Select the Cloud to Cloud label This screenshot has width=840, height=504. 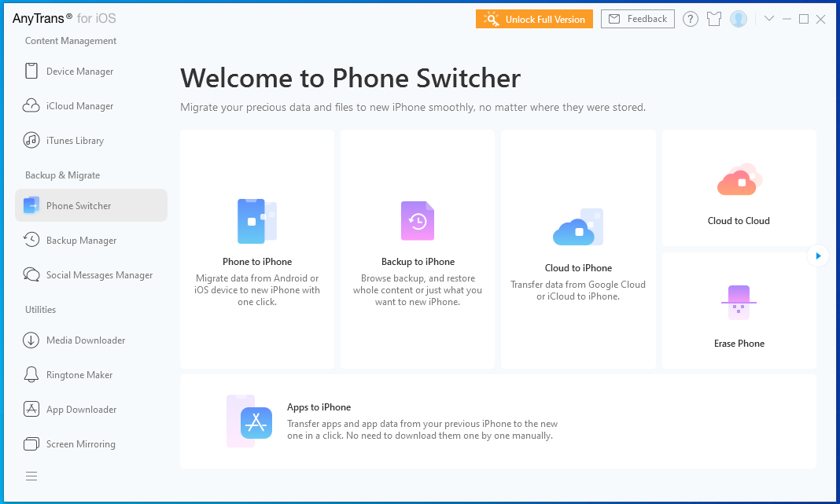739,221
